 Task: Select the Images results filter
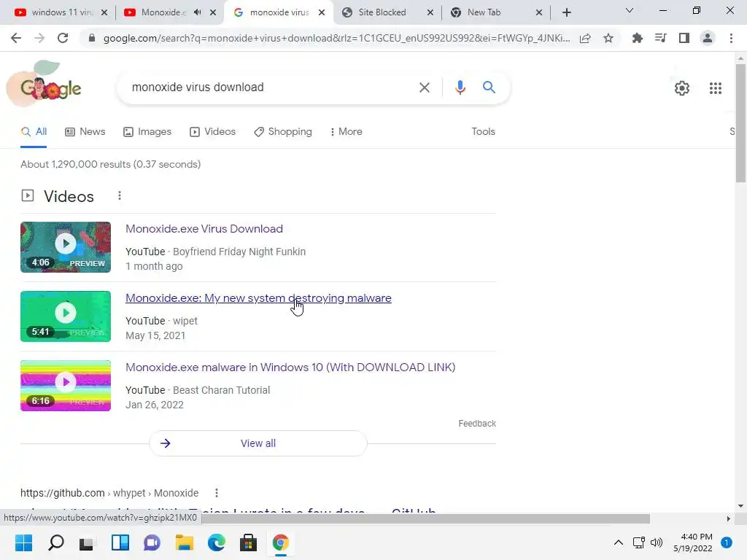(x=147, y=131)
